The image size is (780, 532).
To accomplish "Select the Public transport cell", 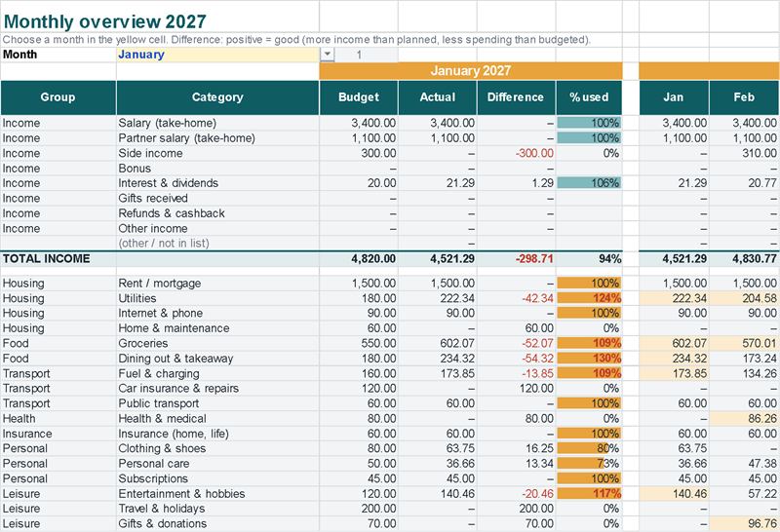I will [x=217, y=403].
